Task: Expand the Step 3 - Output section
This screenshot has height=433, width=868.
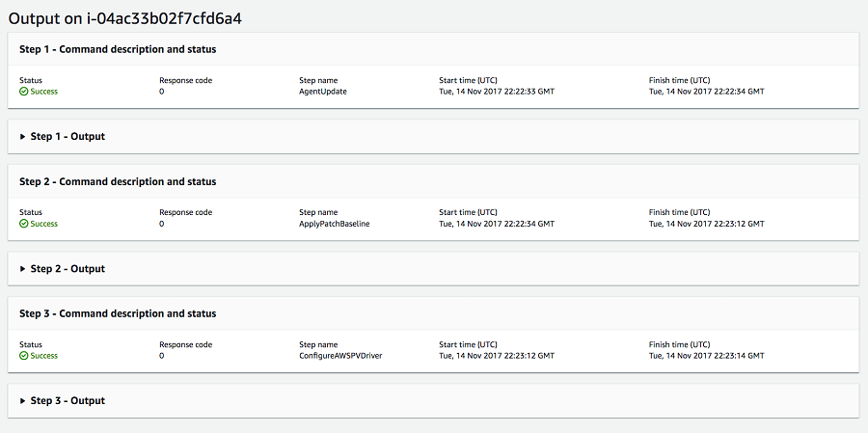Action: (x=23, y=401)
